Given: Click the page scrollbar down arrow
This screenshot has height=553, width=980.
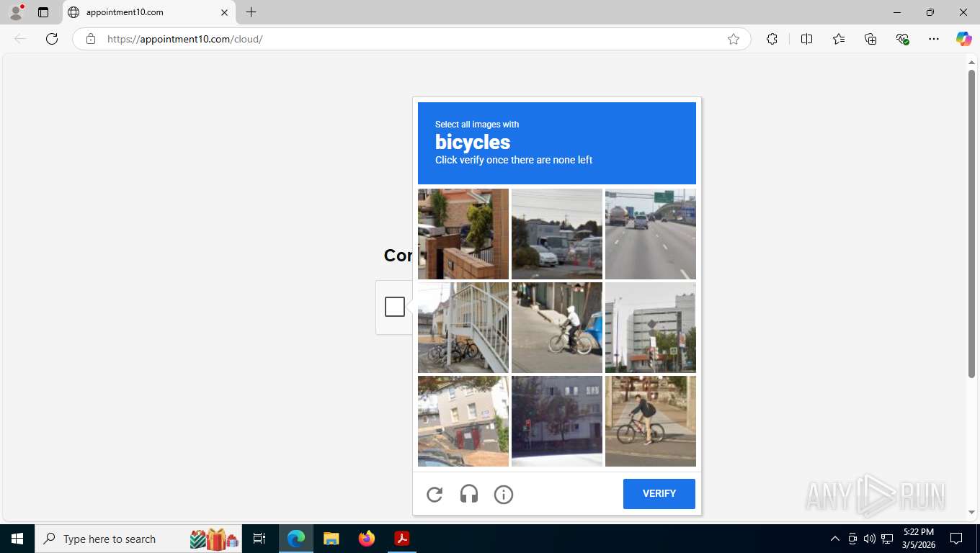Looking at the screenshot, I should tap(971, 513).
